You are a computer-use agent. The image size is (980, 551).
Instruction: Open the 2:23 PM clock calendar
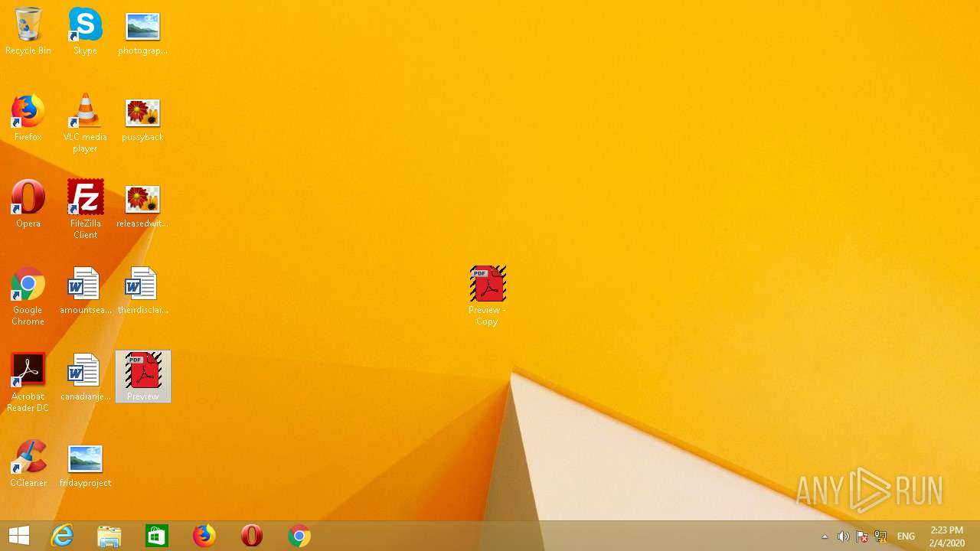(946, 536)
